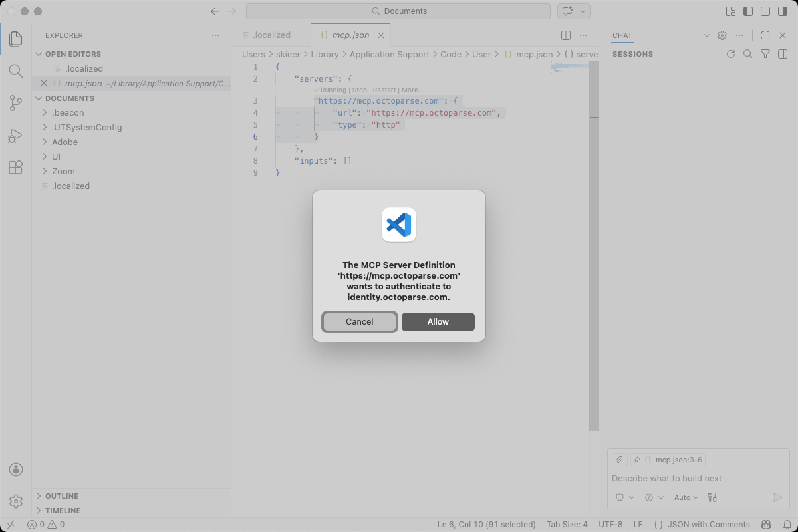This screenshot has height=532, width=798.
Task: Open the Auto model picker dropdown
Action: 686,497
